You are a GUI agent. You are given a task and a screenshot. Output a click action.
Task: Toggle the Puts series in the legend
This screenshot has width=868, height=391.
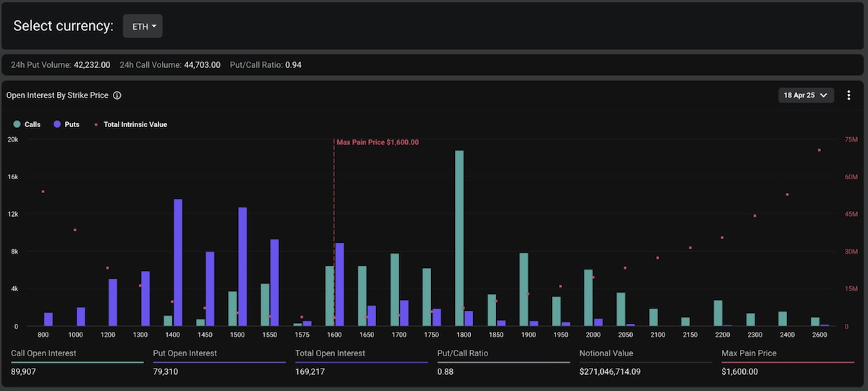point(67,124)
